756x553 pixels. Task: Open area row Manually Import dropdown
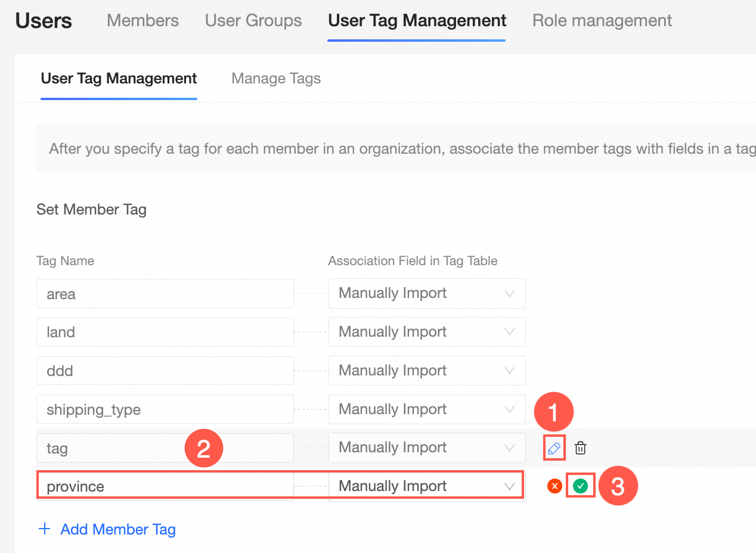click(x=427, y=293)
